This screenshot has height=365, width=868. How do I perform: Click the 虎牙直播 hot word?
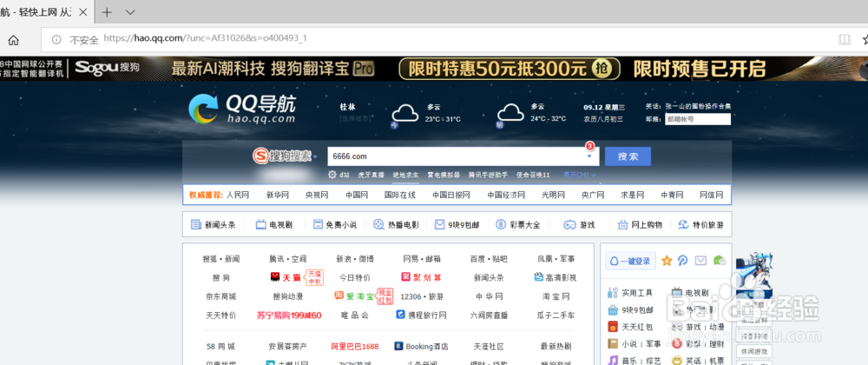coord(371,175)
